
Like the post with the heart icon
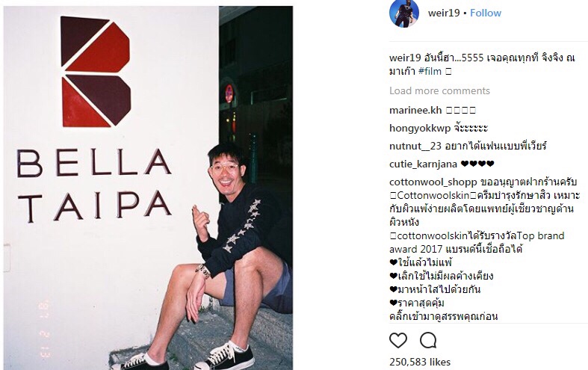click(x=398, y=340)
